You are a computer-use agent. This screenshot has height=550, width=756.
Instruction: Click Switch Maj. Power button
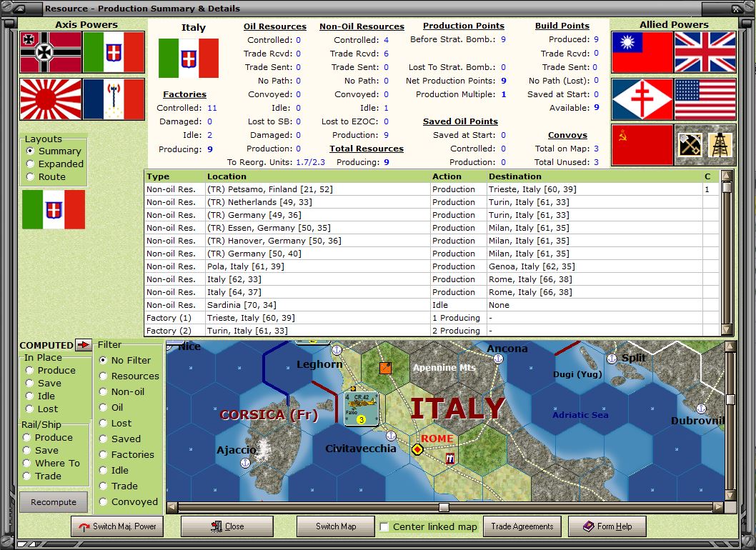click(x=117, y=526)
